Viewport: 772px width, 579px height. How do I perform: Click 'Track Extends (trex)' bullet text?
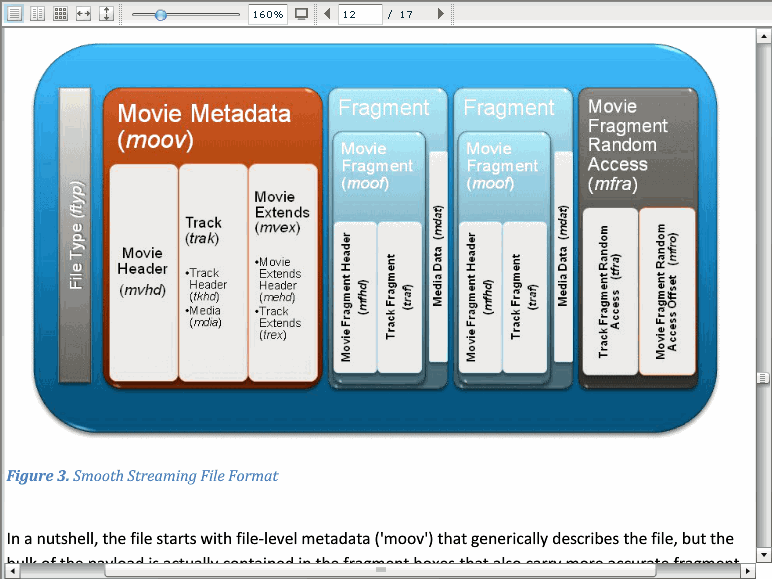278,323
